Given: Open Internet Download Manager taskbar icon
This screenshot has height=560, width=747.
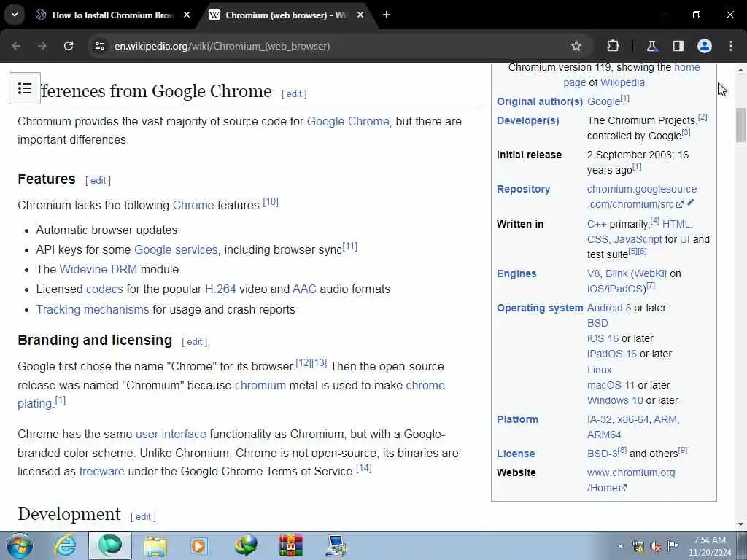Looking at the screenshot, I should coord(246,545).
